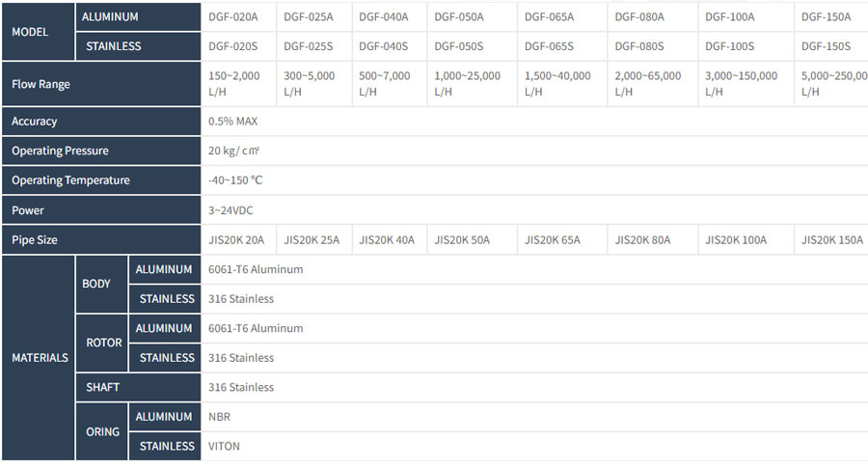
Task: Select the 20 kg/cm² pressure value
Action: [233, 151]
